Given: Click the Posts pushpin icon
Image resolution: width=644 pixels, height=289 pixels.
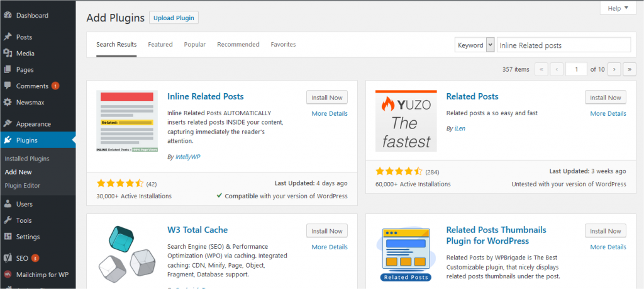Looking at the screenshot, I should (8, 37).
